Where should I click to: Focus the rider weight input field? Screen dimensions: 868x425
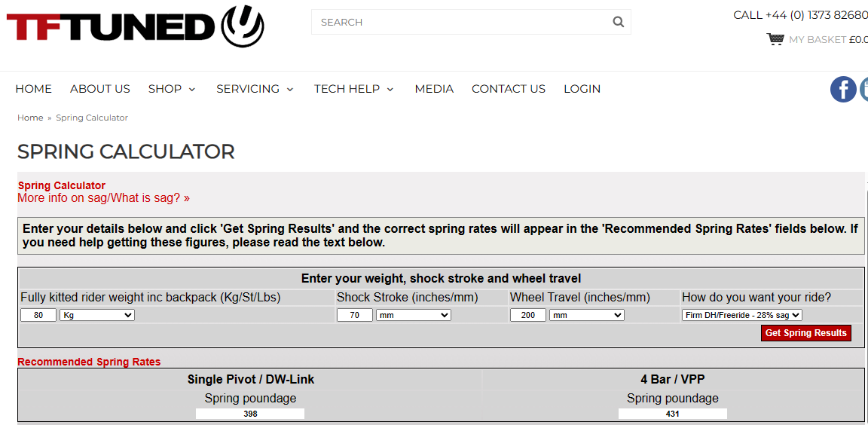[38, 315]
